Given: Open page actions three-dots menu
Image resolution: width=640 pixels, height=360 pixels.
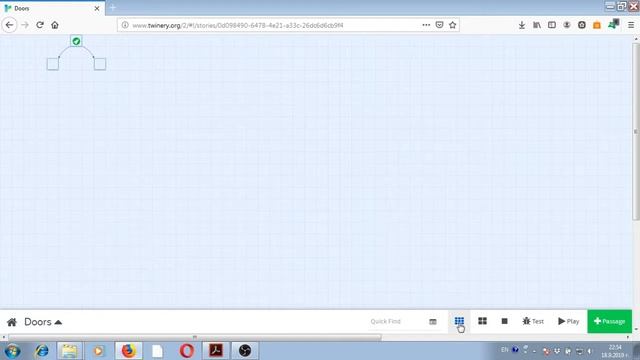Looking at the screenshot, I should tap(426, 25).
